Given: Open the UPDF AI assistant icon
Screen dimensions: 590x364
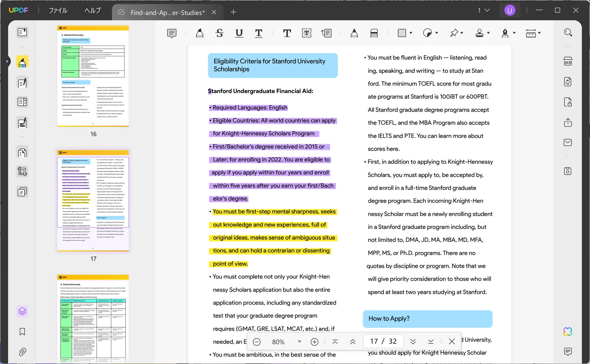Looking at the screenshot, I should 568,332.
